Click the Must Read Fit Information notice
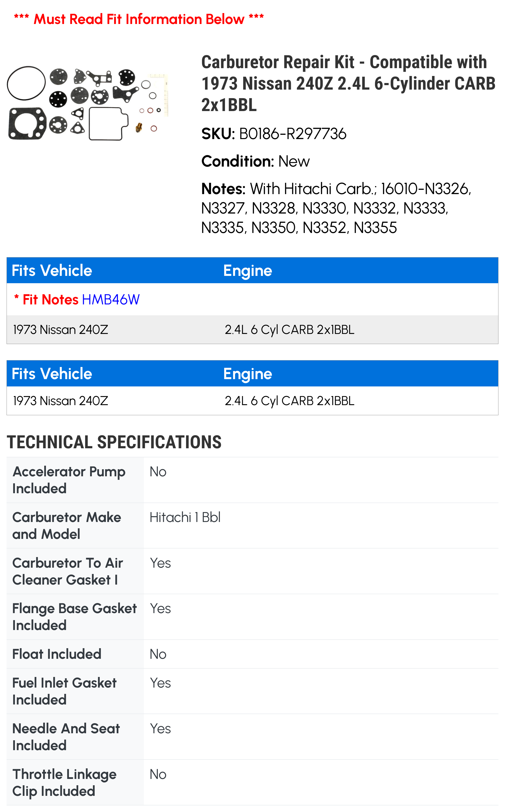The image size is (505, 812). pos(139,19)
